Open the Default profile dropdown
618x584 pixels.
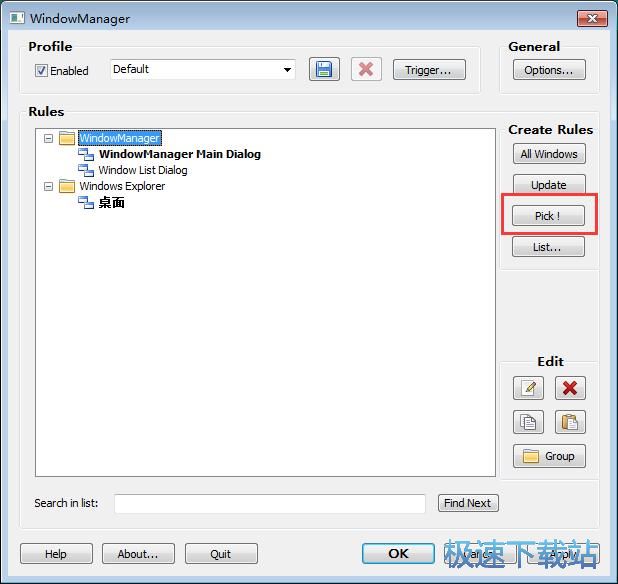203,69
